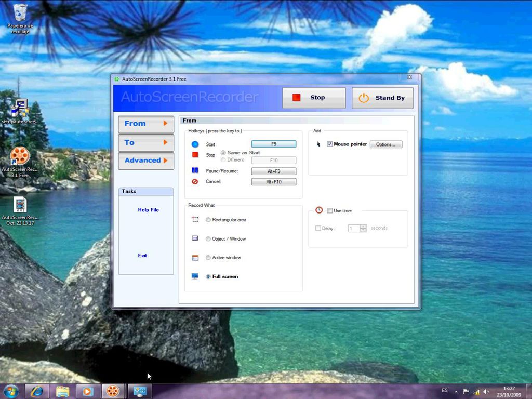The image size is (532, 399).
Task: Open the Recycle Bin desktop icon
Action: [x=20, y=19]
